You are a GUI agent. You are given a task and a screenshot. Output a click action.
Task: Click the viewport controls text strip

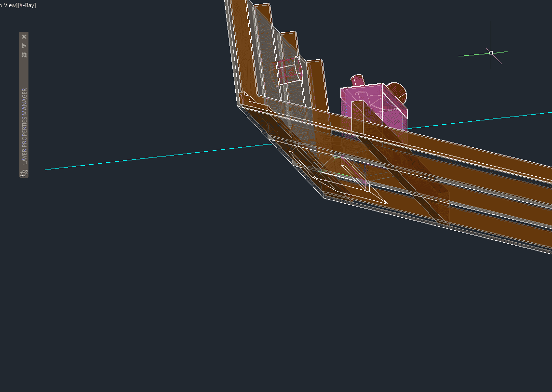[18, 5]
